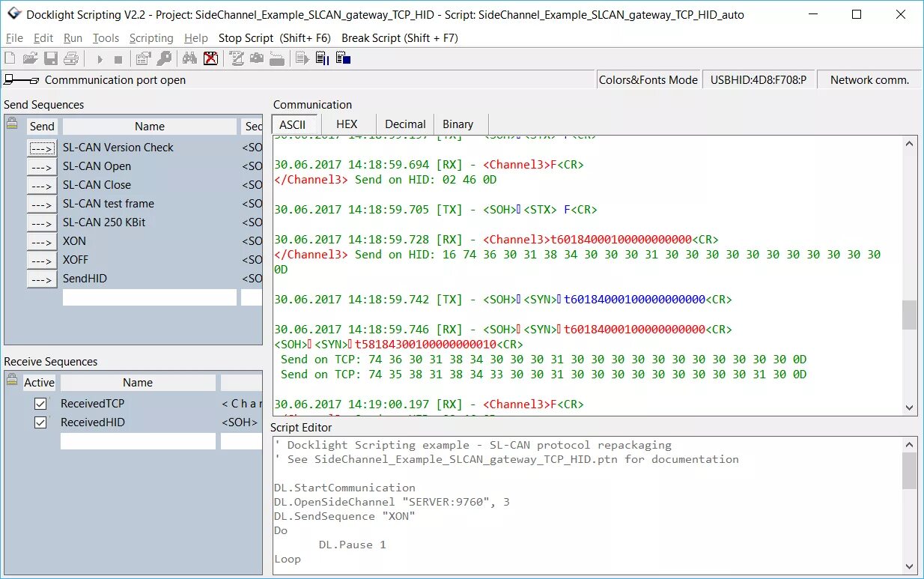The width and height of the screenshot is (924, 579).
Task: Click the Save project floppy icon
Action: pos(51,58)
